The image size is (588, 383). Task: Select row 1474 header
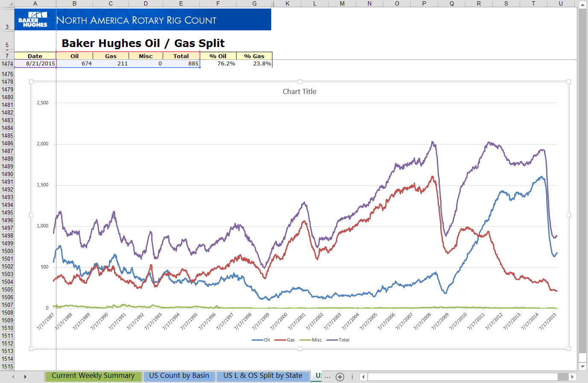click(7, 64)
